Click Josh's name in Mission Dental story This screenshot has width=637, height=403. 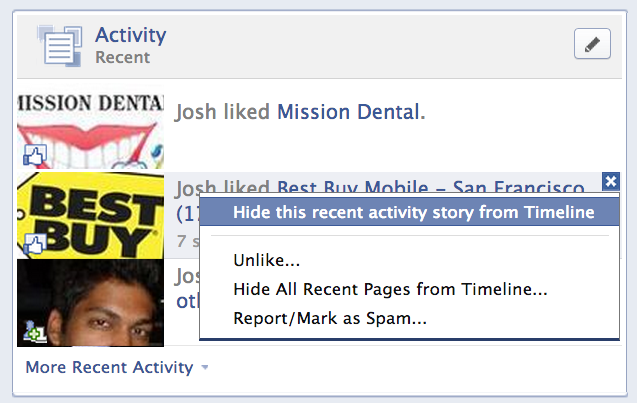tap(196, 112)
